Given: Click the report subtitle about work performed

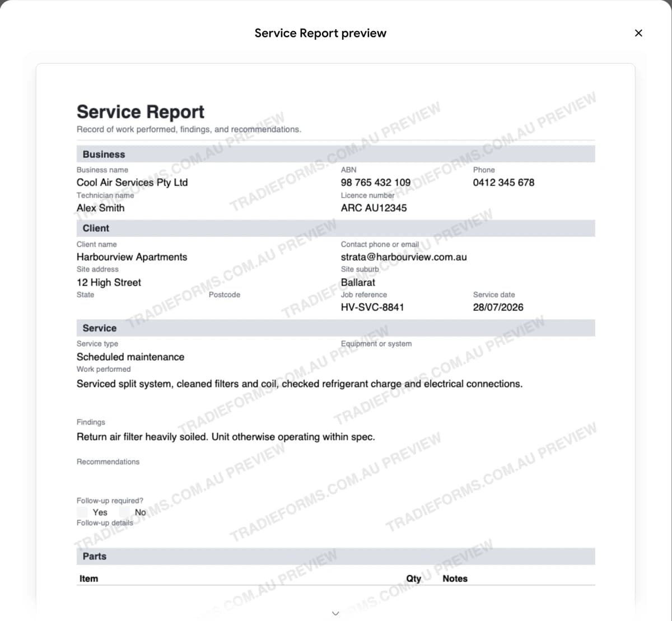Looking at the screenshot, I should [x=189, y=129].
